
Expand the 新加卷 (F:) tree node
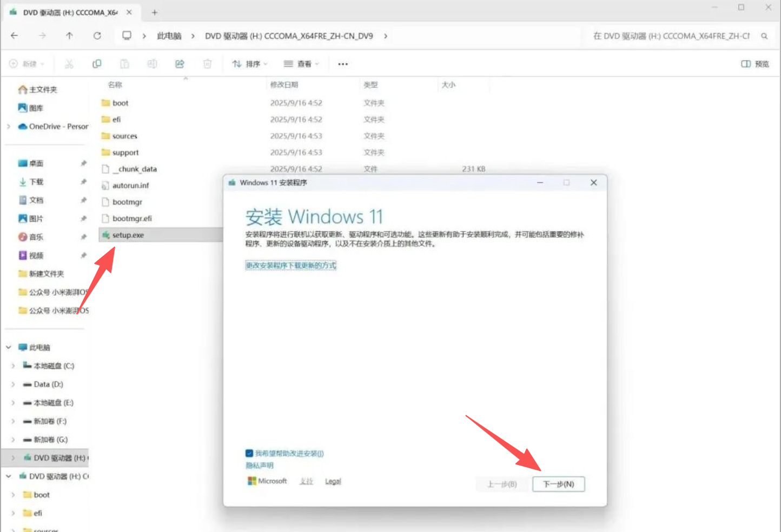pos(13,421)
